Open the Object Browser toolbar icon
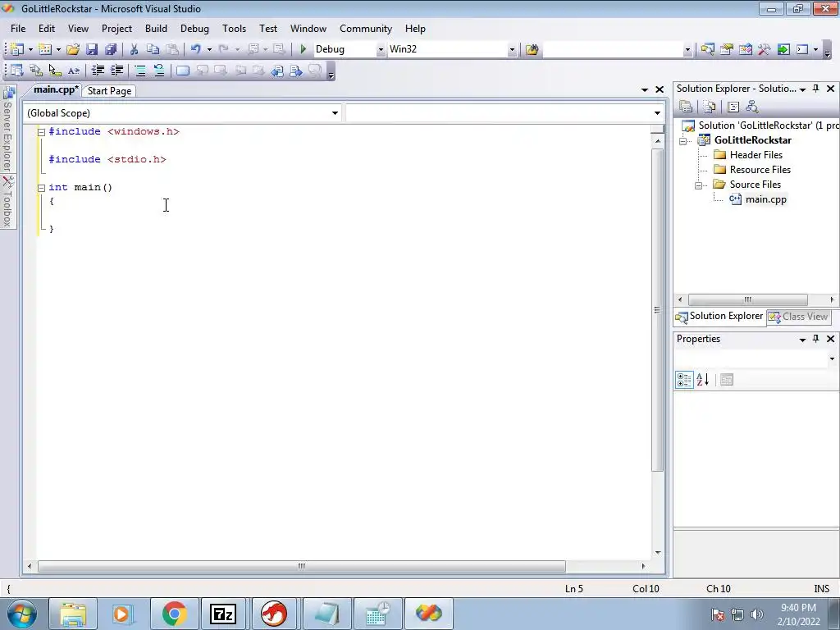The image size is (840, 630). tap(745, 49)
